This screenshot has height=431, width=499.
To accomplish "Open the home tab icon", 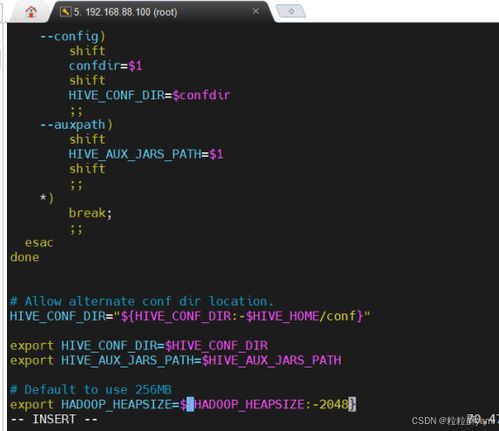I will [x=31, y=12].
